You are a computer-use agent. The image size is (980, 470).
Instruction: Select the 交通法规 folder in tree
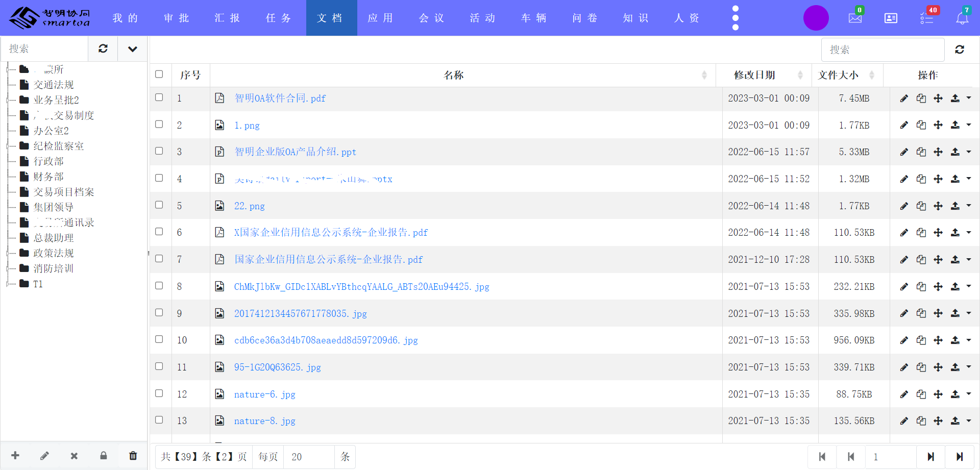click(54, 85)
